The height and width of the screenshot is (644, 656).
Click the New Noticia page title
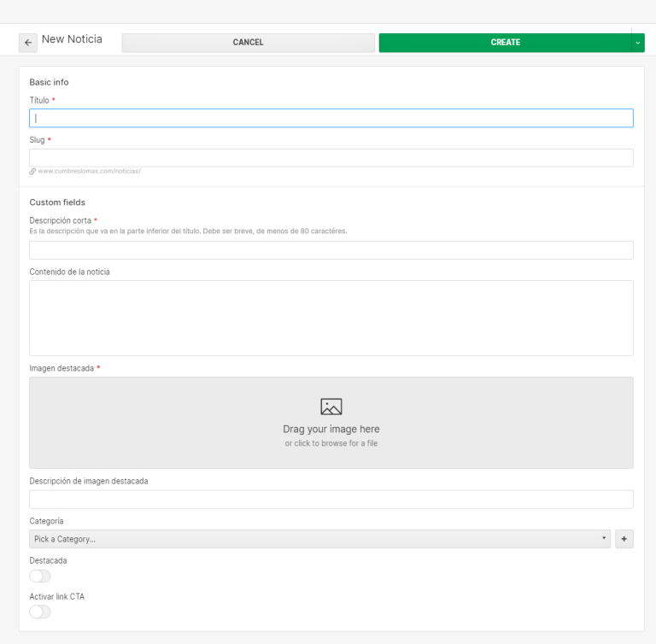pyautogui.click(x=72, y=39)
